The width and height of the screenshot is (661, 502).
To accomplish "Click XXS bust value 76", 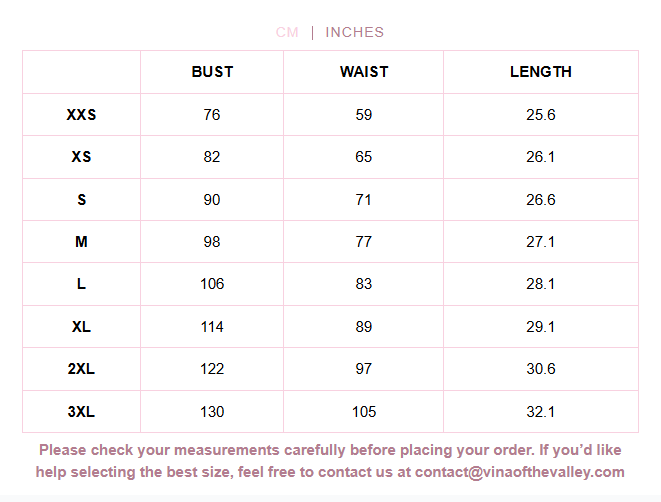I will tap(212, 115).
